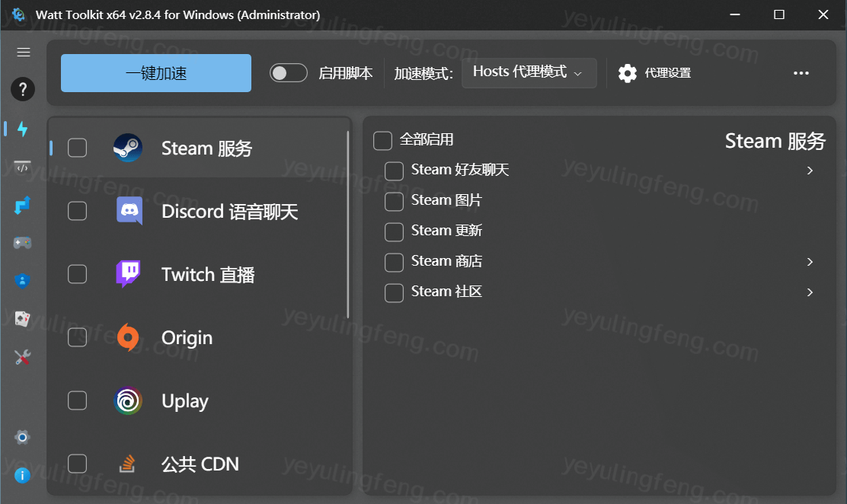Image resolution: width=847 pixels, height=504 pixels.
Task: Click the 启用脚本 label text
Action: [346, 73]
